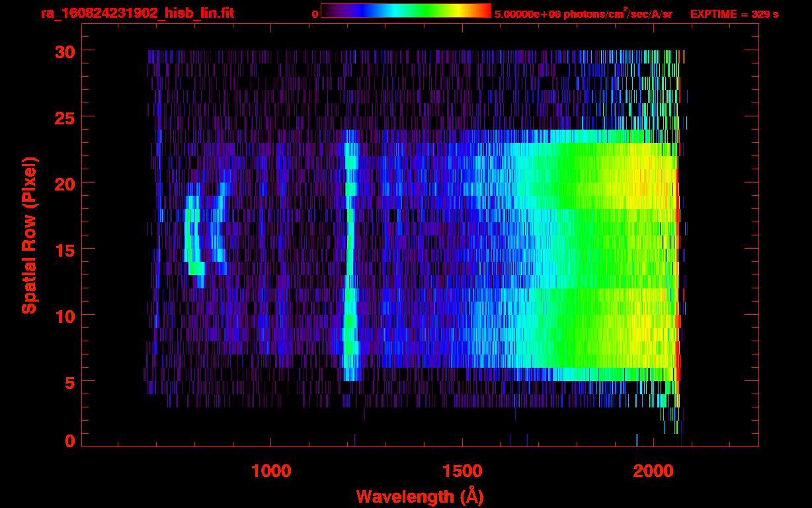
Task: Click the colorbar maximum 5.00000e+06 photons label
Action: pos(583,14)
